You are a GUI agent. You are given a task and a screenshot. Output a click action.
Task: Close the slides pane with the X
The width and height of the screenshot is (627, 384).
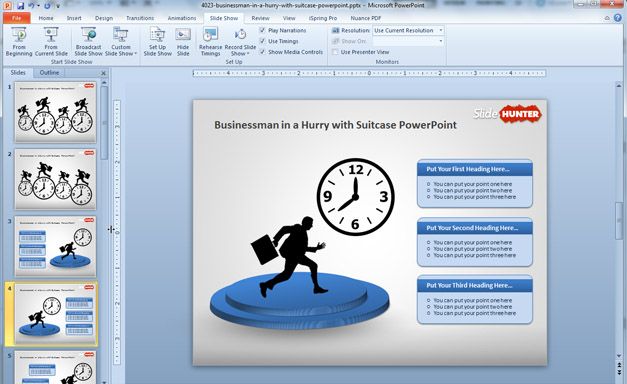pyautogui.click(x=104, y=73)
